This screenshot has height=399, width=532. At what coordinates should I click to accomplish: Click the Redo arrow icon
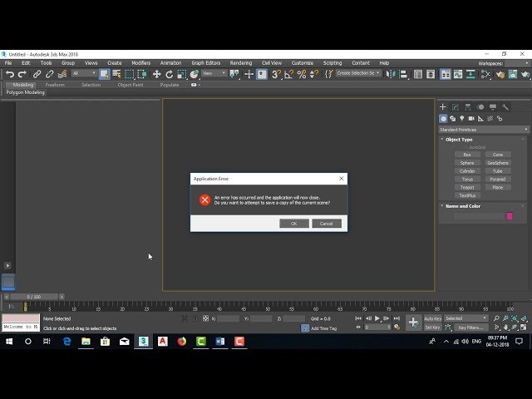tap(22, 74)
